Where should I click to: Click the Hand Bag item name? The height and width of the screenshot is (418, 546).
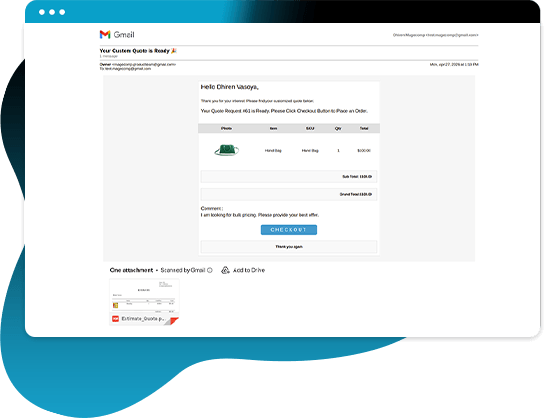pos(273,150)
